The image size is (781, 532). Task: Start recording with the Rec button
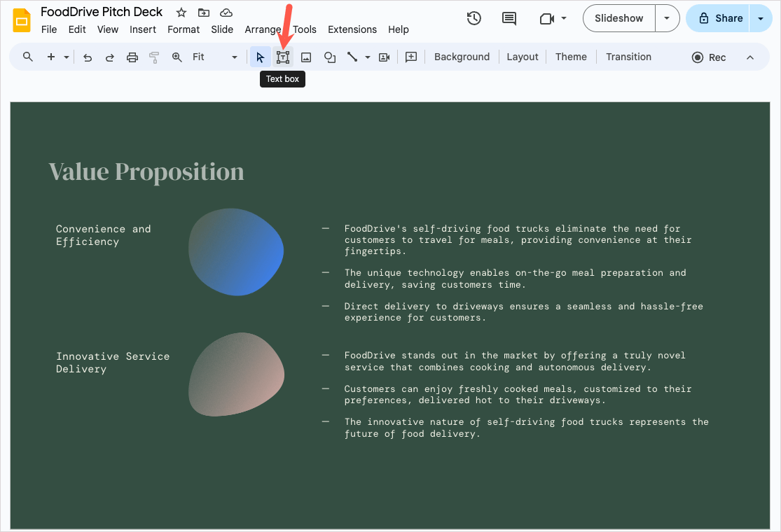[x=709, y=57]
